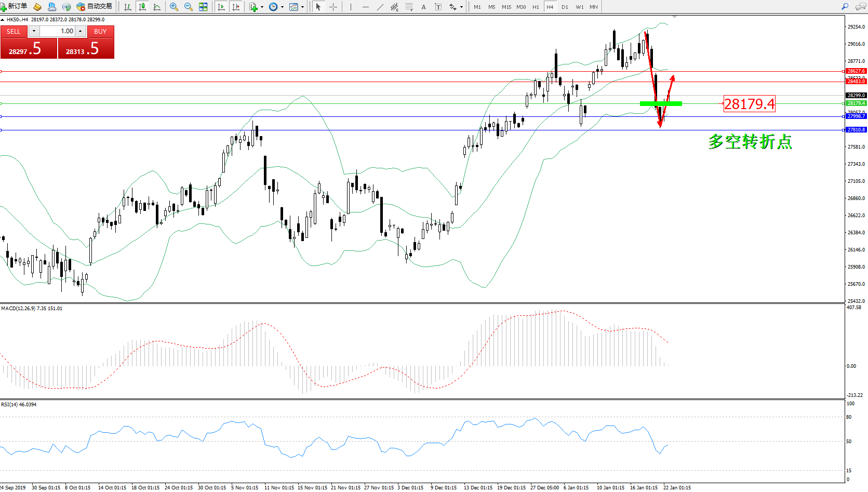Click the zoom out magnifier icon
The width and height of the screenshot is (868, 492).
189,7
